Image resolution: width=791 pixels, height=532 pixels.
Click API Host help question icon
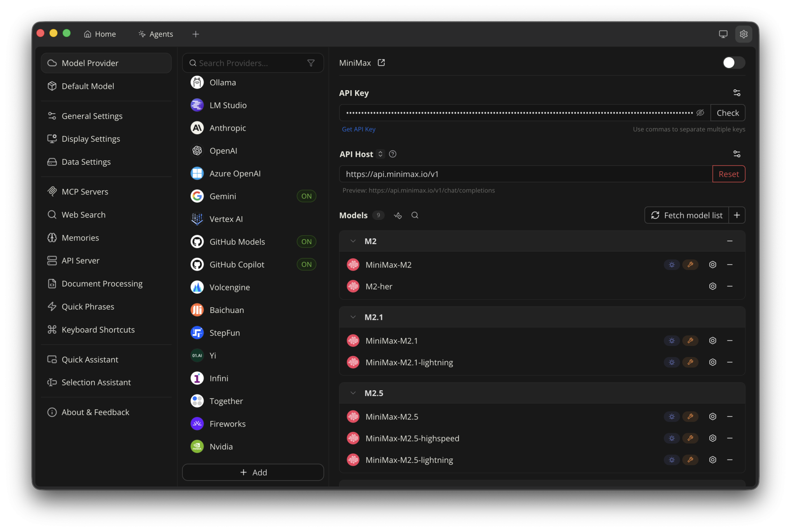pos(393,154)
